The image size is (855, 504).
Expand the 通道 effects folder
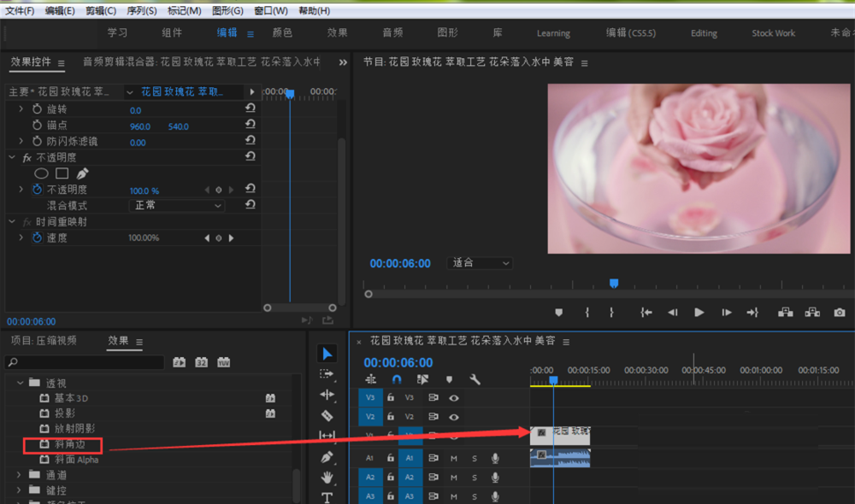pyautogui.click(x=20, y=475)
